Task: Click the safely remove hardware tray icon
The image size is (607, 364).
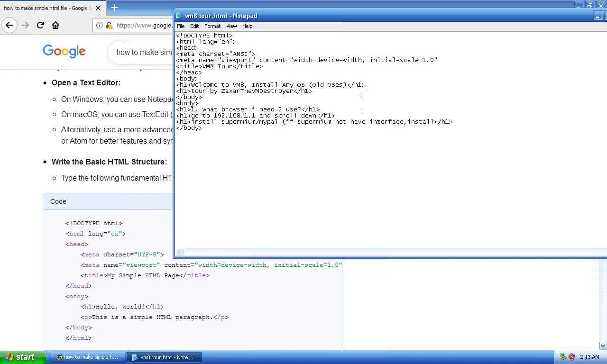Action: click(x=563, y=357)
